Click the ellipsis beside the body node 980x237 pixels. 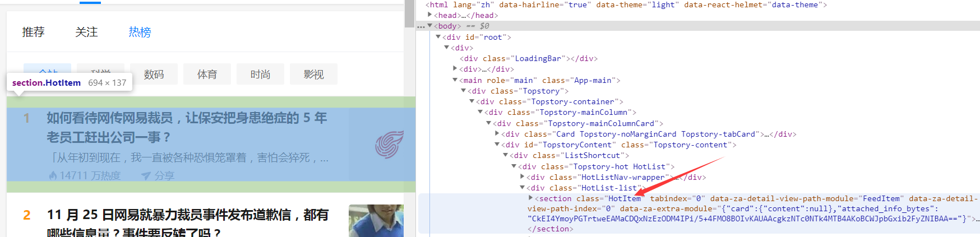[x=421, y=26]
